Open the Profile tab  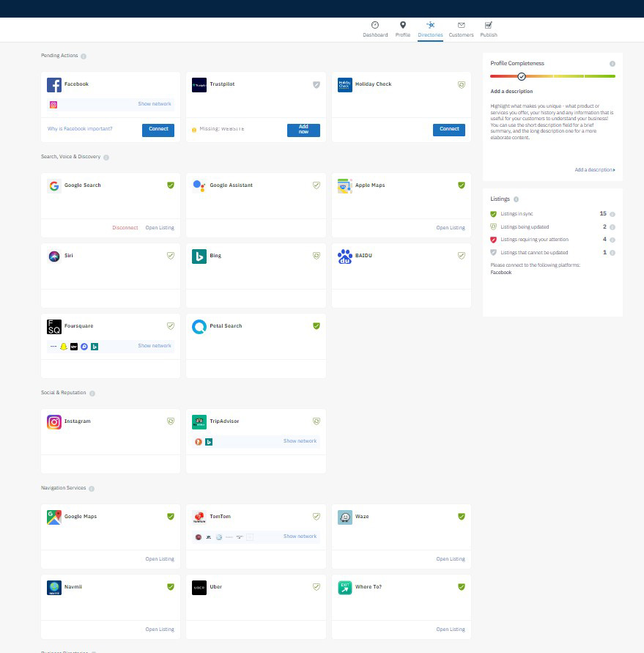point(402,29)
